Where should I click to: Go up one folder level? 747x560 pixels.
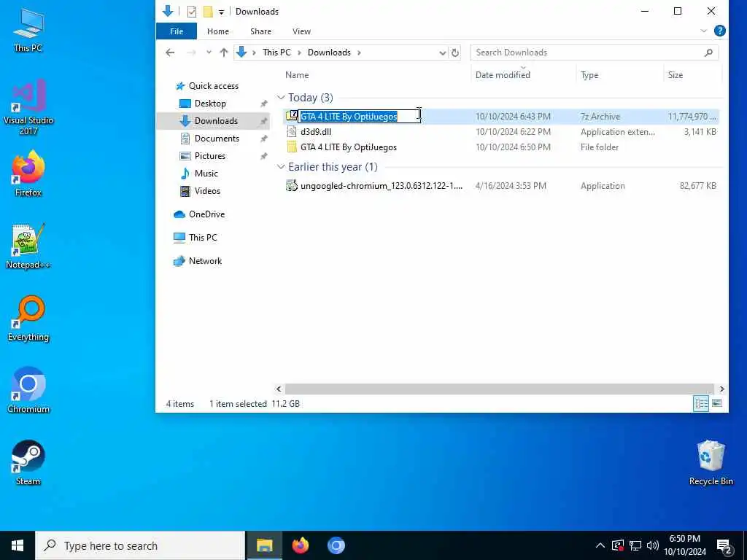[223, 52]
